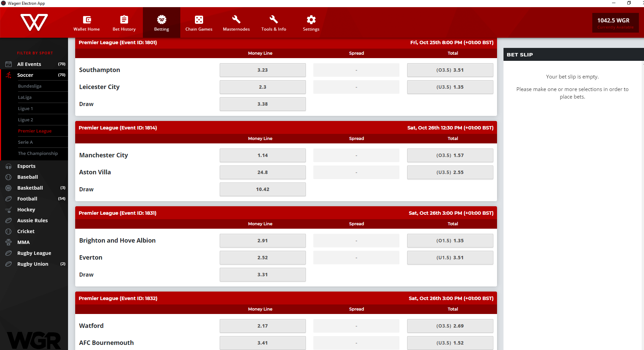
Task: Click the Baseball ball icon
Action: 9,177
